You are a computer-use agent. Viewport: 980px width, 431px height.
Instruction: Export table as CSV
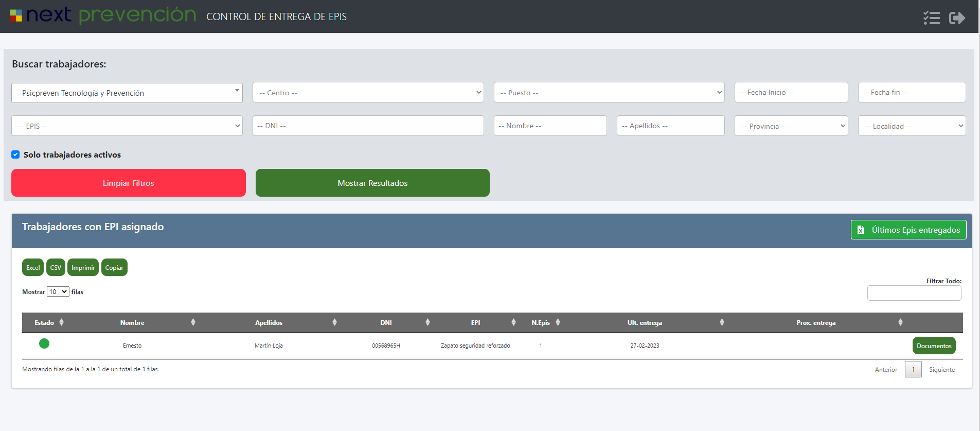pos(56,268)
